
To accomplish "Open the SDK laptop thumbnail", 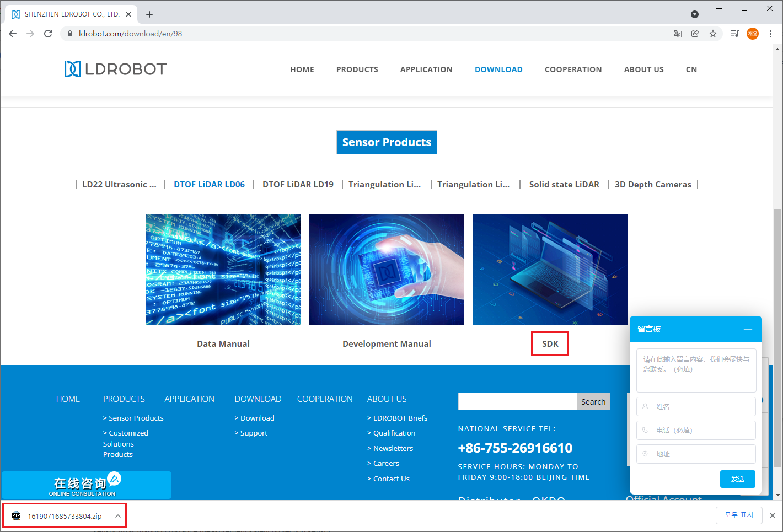I will click(x=550, y=270).
